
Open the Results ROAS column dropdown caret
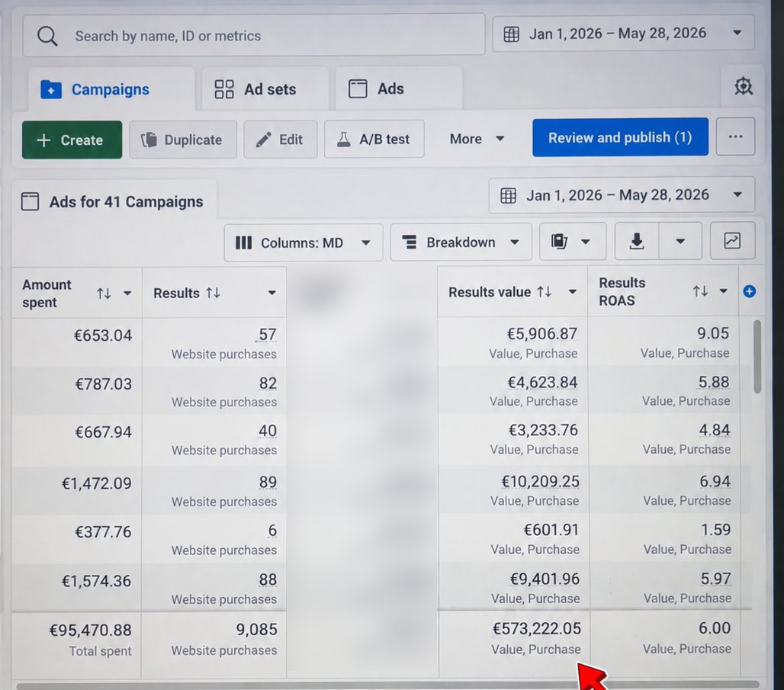[x=723, y=291]
